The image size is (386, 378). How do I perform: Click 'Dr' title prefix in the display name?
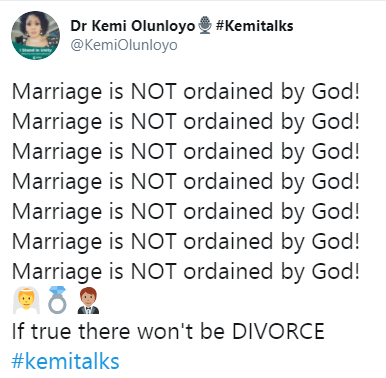pos(79,26)
